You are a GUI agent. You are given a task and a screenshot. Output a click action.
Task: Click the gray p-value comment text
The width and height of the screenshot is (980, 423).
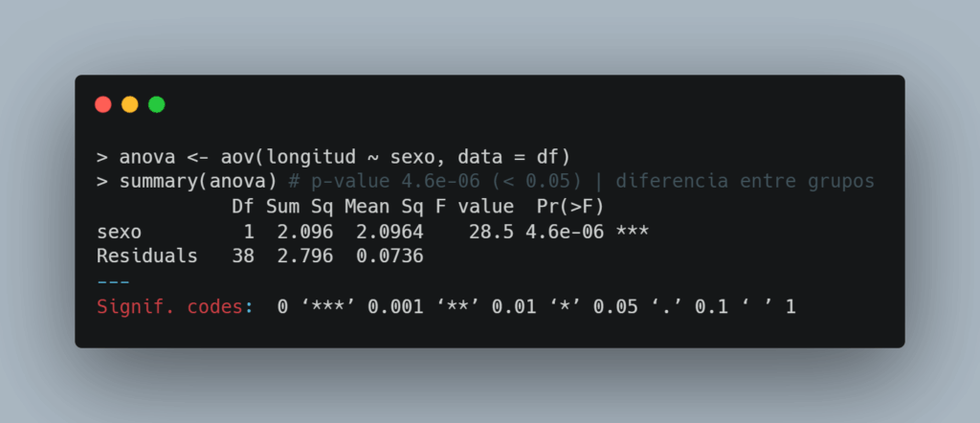581,182
